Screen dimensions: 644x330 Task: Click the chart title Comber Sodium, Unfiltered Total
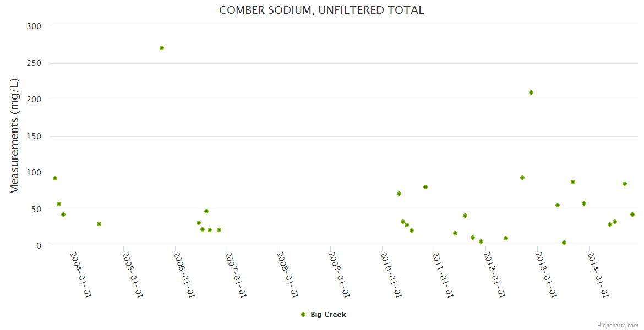tap(321, 10)
